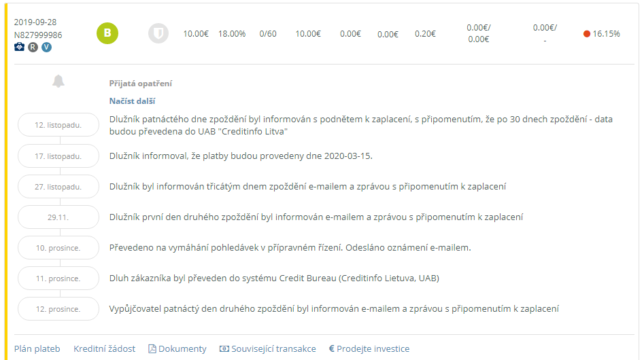
Task: Select the 12. prosince. timeline marker
Action: point(58,309)
